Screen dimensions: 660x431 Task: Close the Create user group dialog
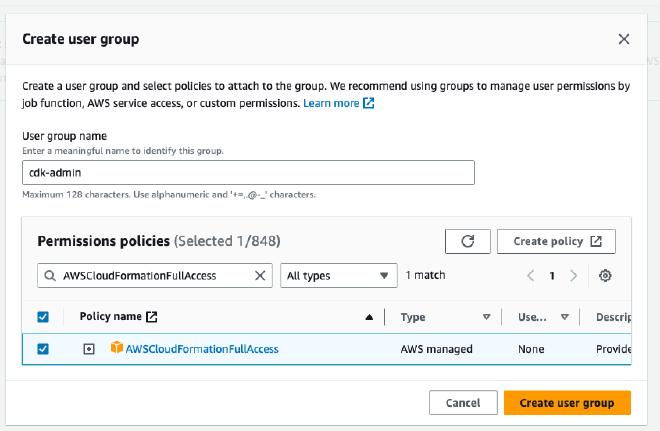[624, 39]
